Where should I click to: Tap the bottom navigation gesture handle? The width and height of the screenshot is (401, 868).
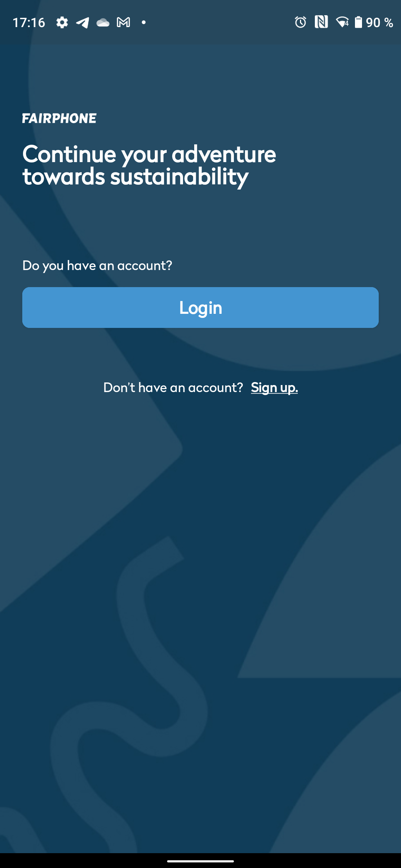coord(200,861)
